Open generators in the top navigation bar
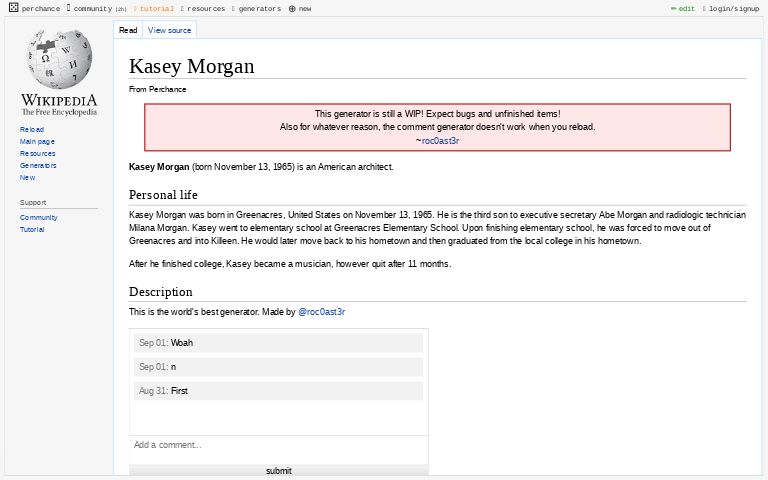The width and height of the screenshot is (768, 480). pos(259,8)
